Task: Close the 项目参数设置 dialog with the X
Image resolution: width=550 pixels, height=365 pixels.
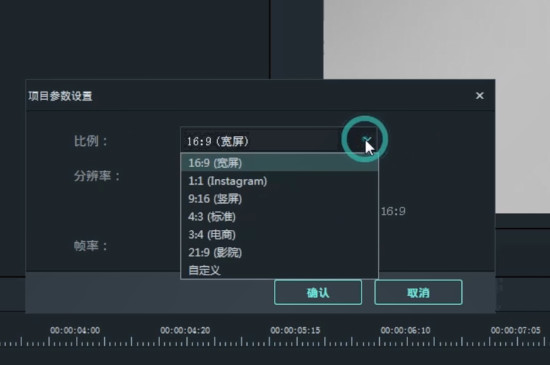Action: [x=479, y=95]
